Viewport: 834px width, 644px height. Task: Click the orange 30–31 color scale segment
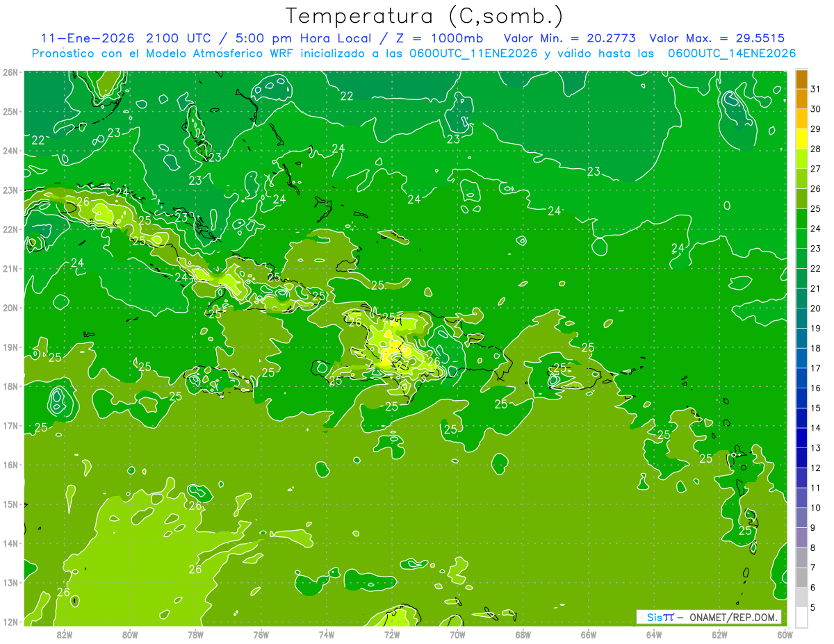coord(801,99)
